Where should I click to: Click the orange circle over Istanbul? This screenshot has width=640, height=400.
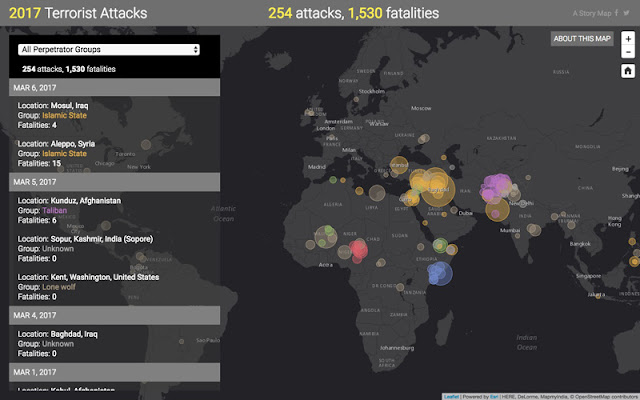coord(399,165)
